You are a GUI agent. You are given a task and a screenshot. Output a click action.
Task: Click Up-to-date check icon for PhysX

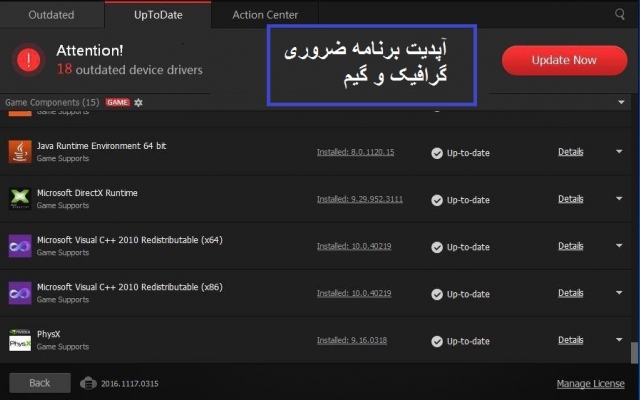[437, 341]
